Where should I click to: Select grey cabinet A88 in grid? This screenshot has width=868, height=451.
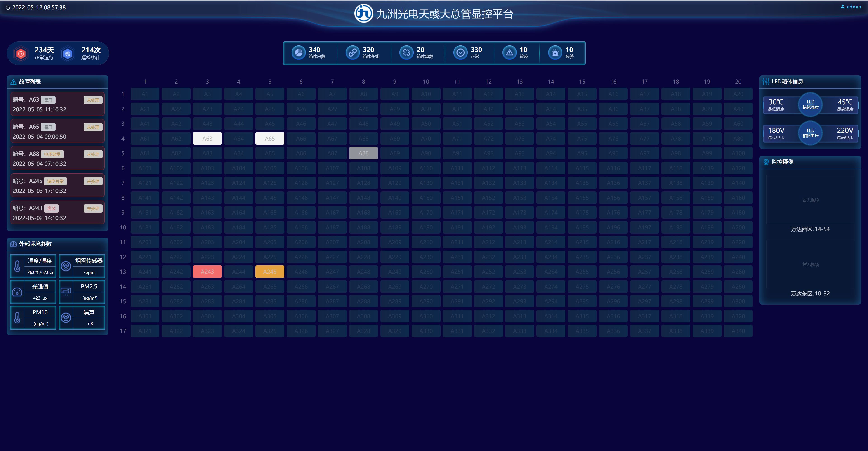[363, 153]
